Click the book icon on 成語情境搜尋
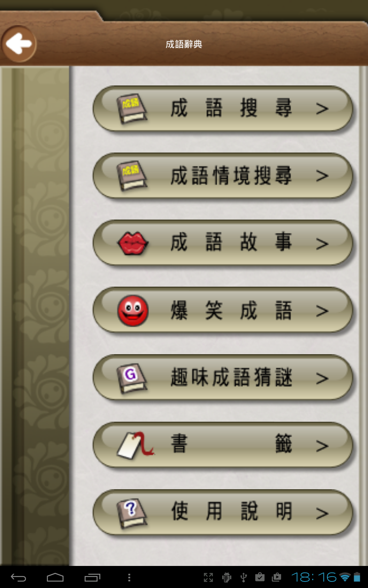Screen dimensions: 368x588 click(x=132, y=176)
